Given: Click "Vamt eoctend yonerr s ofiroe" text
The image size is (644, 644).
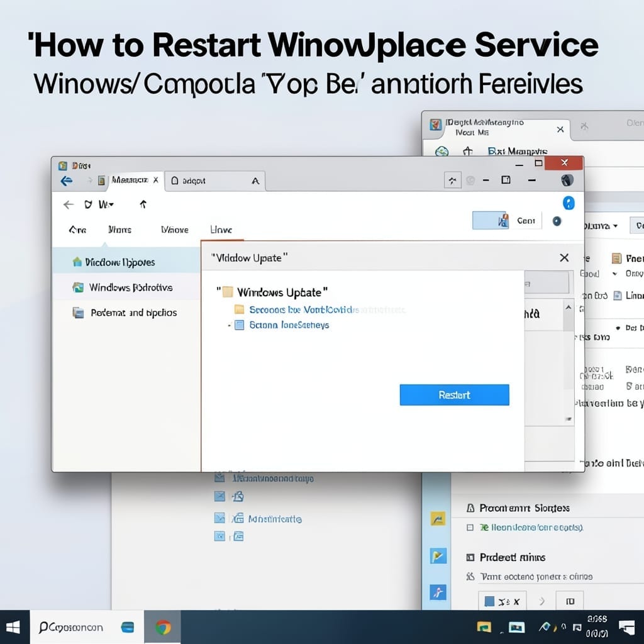Looking at the screenshot, I should (536, 577).
